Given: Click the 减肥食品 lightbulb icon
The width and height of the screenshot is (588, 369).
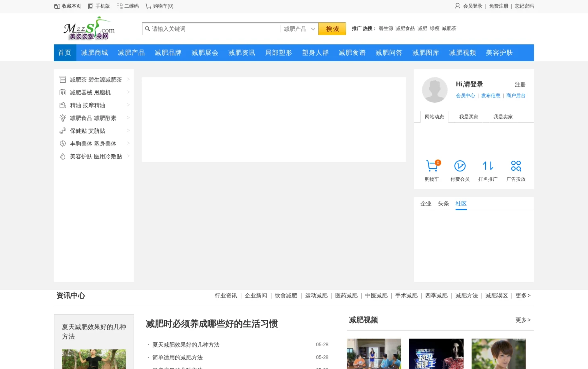Looking at the screenshot, I should pyautogui.click(x=63, y=118).
